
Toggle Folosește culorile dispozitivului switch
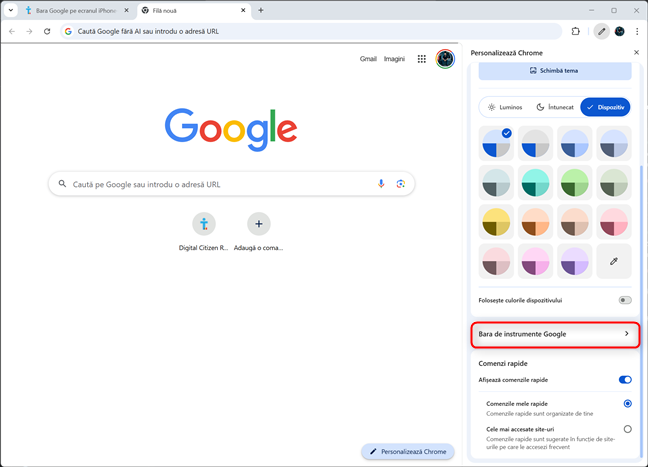(625, 300)
